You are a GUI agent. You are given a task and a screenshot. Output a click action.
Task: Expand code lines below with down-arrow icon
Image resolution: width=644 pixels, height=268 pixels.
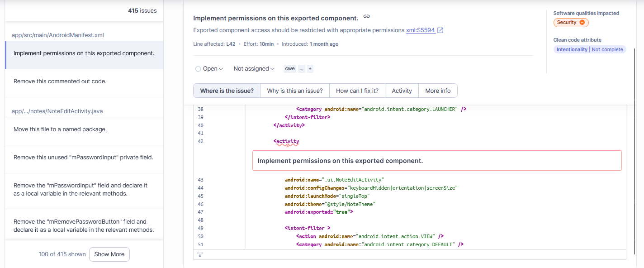click(200, 255)
